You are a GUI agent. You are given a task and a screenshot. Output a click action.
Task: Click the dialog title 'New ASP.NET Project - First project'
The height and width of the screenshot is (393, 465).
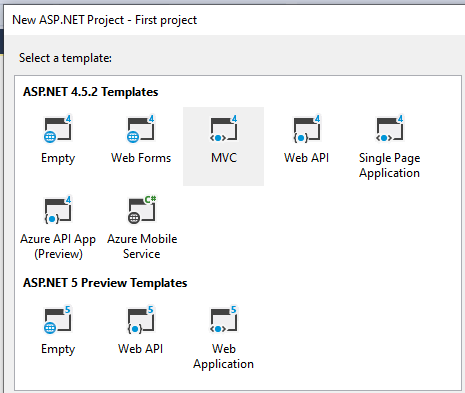point(105,20)
